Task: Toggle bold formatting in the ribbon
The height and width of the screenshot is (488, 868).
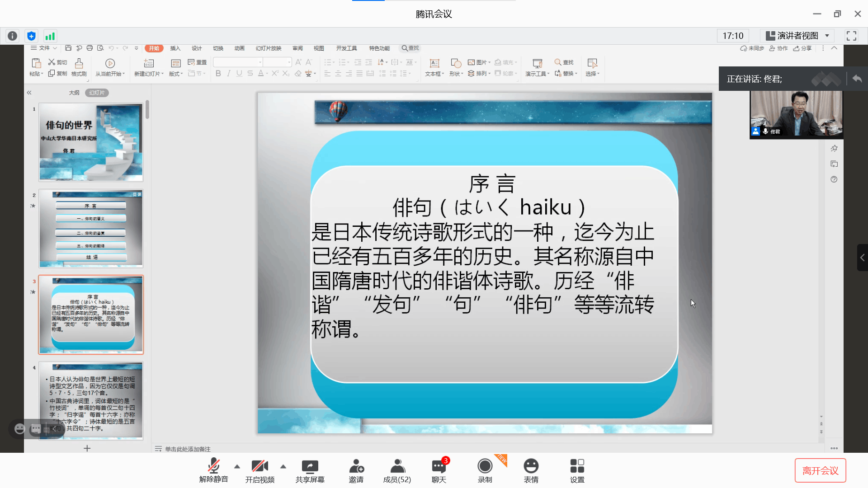Action: click(x=218, y=74)
